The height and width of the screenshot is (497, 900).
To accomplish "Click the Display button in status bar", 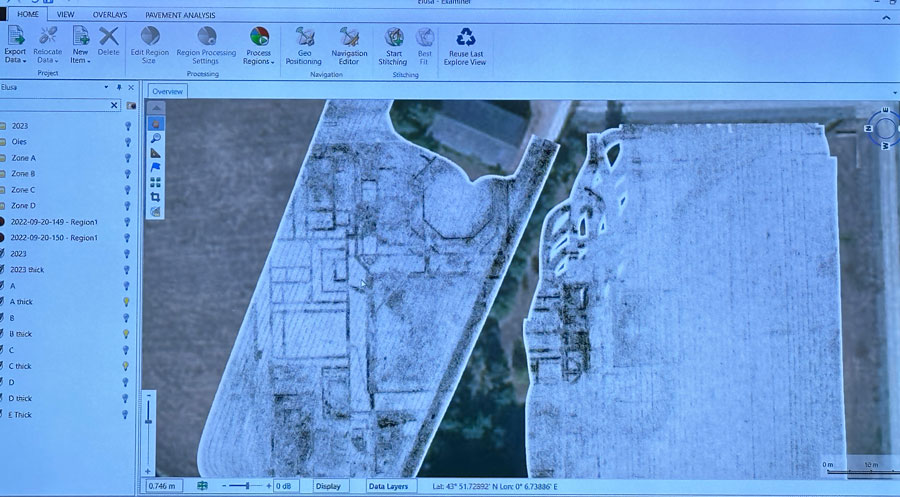I will [327, 486].
